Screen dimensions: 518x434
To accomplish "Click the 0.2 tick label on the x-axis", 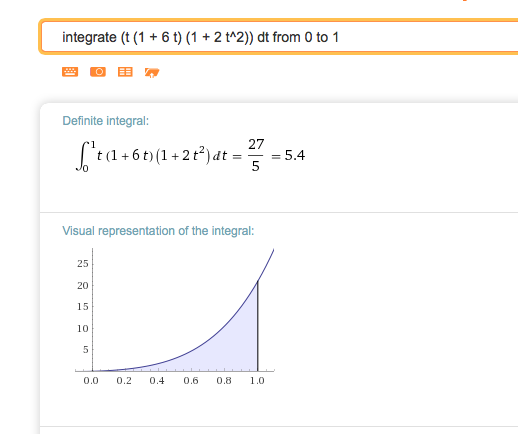I will tap(124, 380).
